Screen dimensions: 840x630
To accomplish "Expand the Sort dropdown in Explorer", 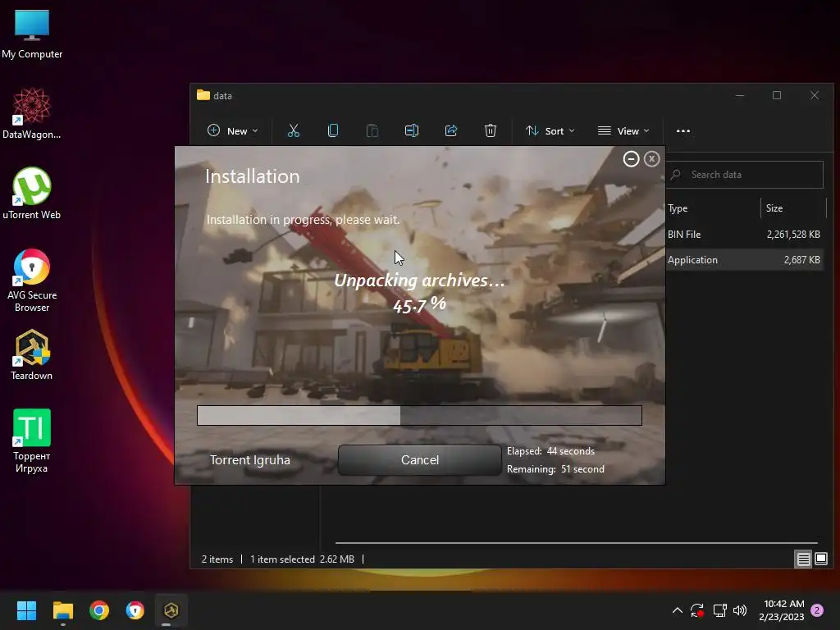I will [x=550, y=130].
